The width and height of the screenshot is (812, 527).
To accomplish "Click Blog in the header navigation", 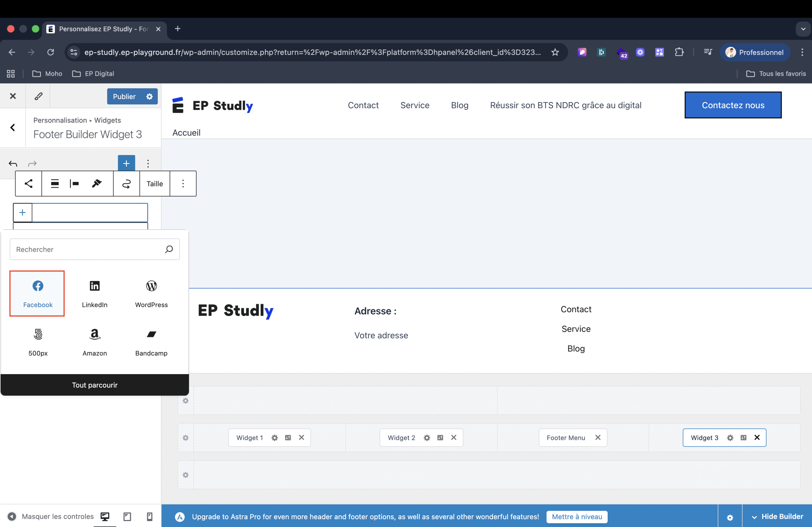I will click(x=460, y=105).
